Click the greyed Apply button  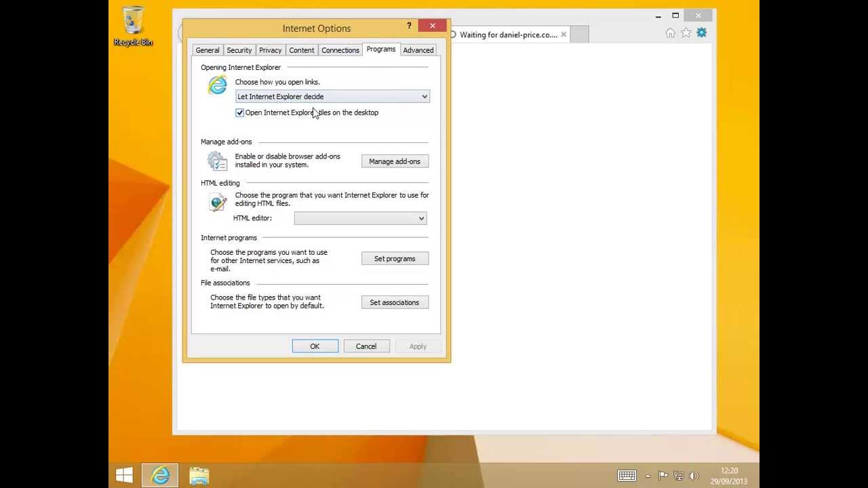click(418, 346)
